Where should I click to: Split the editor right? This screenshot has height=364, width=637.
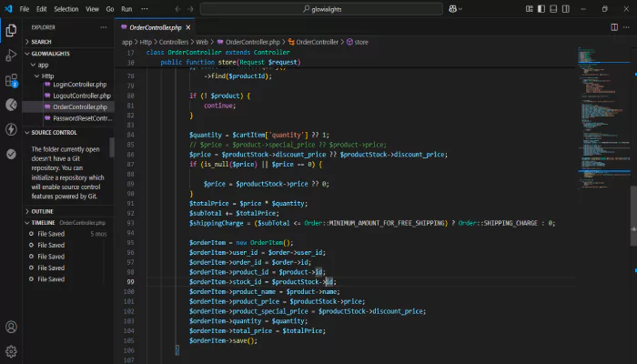tap(614, 27)
